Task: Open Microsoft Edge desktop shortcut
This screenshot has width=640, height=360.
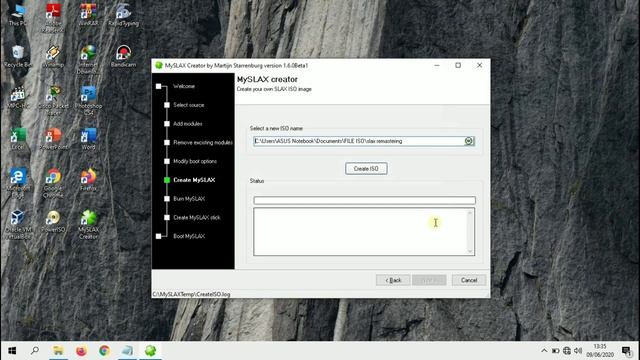Action: pyautogui.click(x=18, y=183)
